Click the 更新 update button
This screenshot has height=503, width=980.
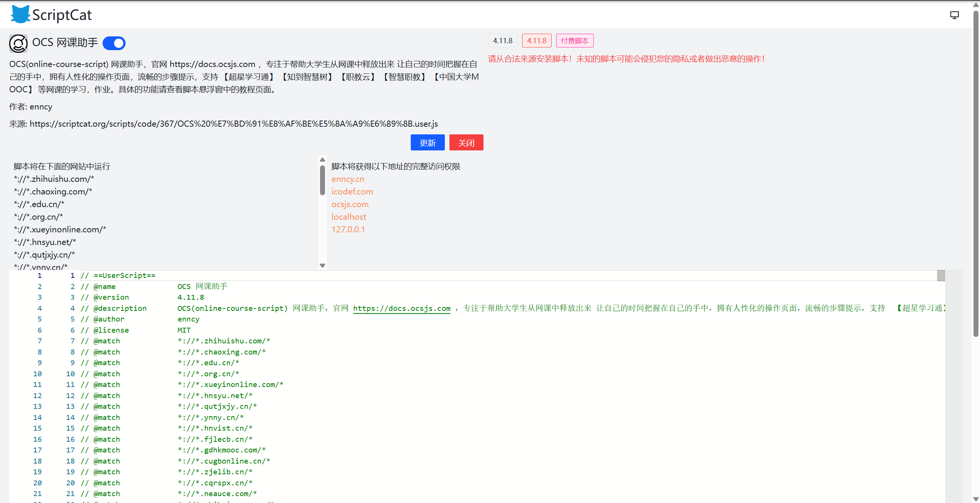(x=427, y=143)
